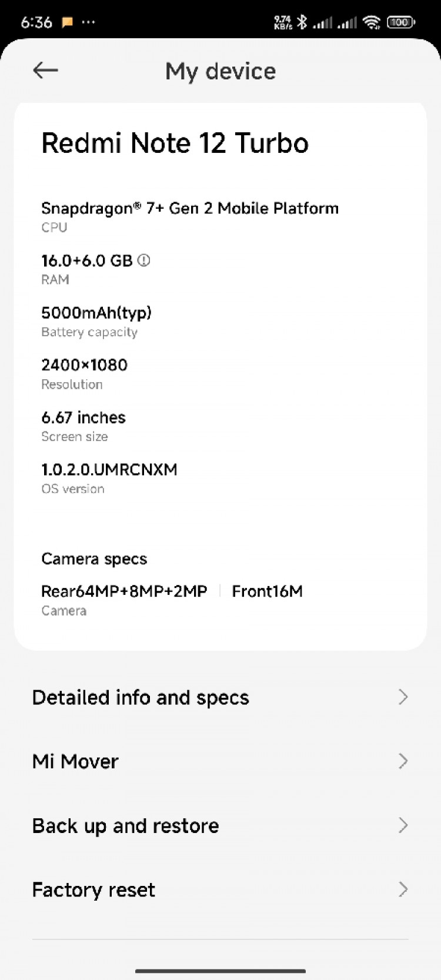The height and width of the screenshot is (980, 441).
Task: Tap the Bluetooth status icon
Action: tap(302, 22)
